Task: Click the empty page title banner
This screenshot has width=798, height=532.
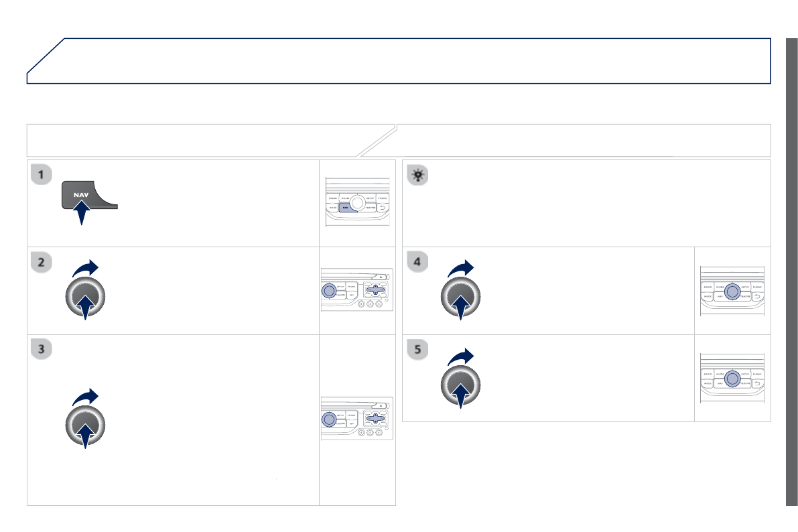Action: 402,60
